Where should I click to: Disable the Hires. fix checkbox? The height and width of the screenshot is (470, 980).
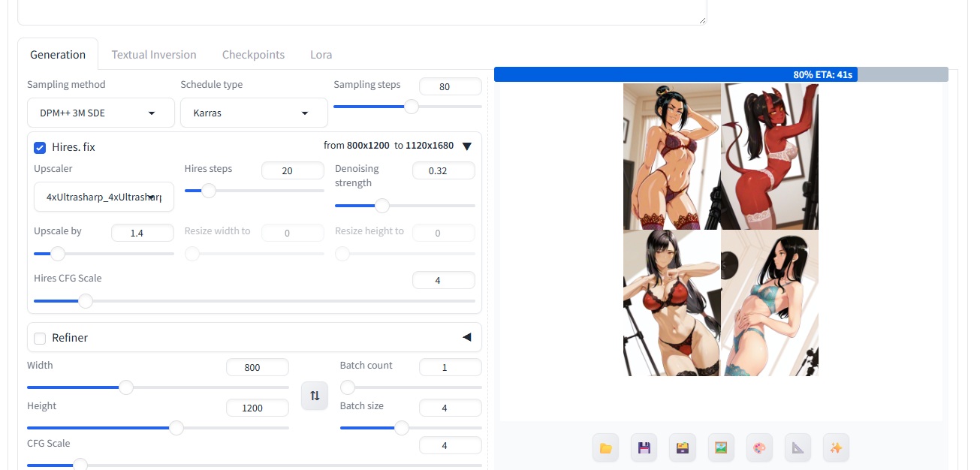[41, 147]
